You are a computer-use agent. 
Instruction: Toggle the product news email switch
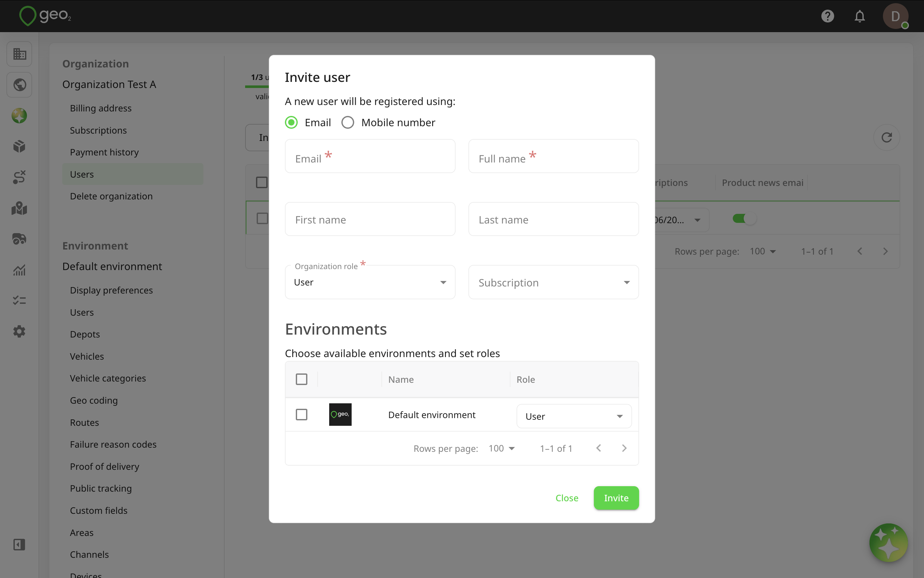click(744, 219)
